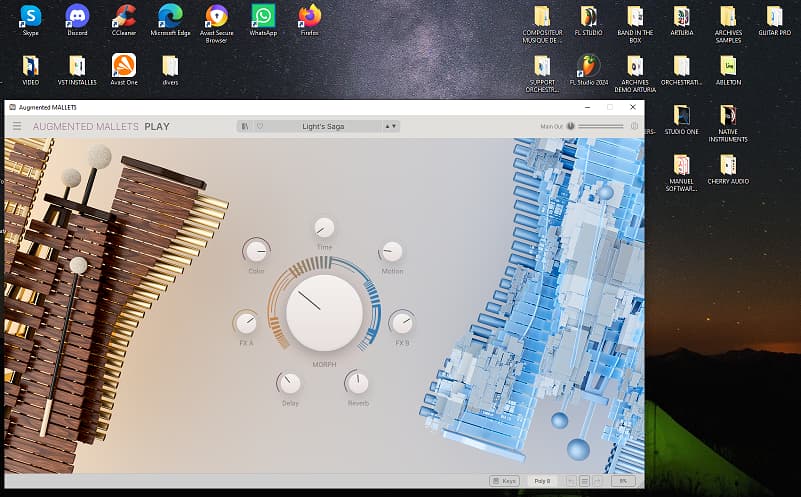This screenshot has height=497, width=801.
Task: Open Firefox desktop shortcut
Action: pos(310,20)
